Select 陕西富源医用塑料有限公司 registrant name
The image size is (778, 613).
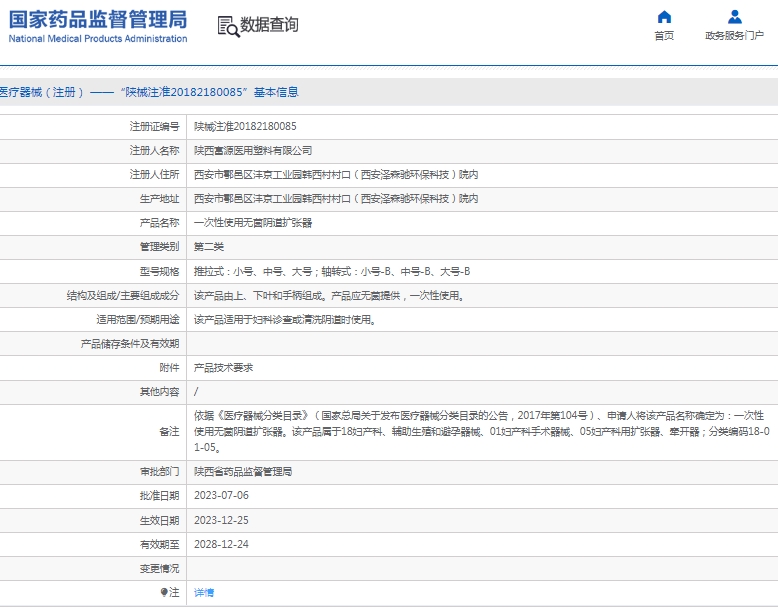tap(253, 150)
